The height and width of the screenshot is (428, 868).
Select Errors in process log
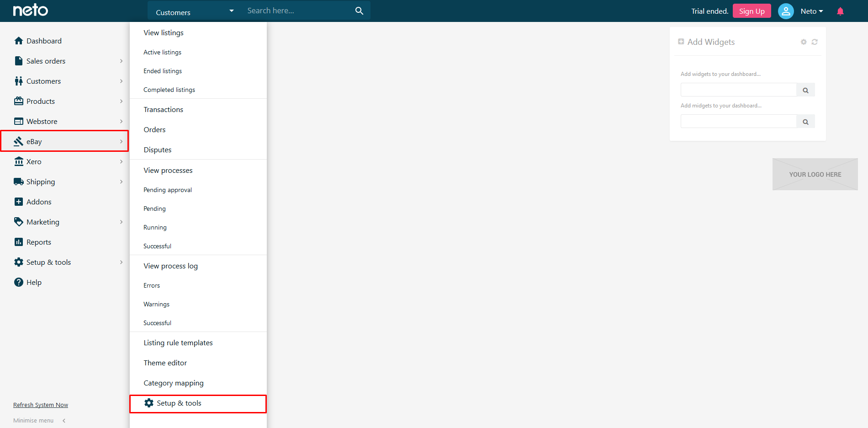coord(152,285)
